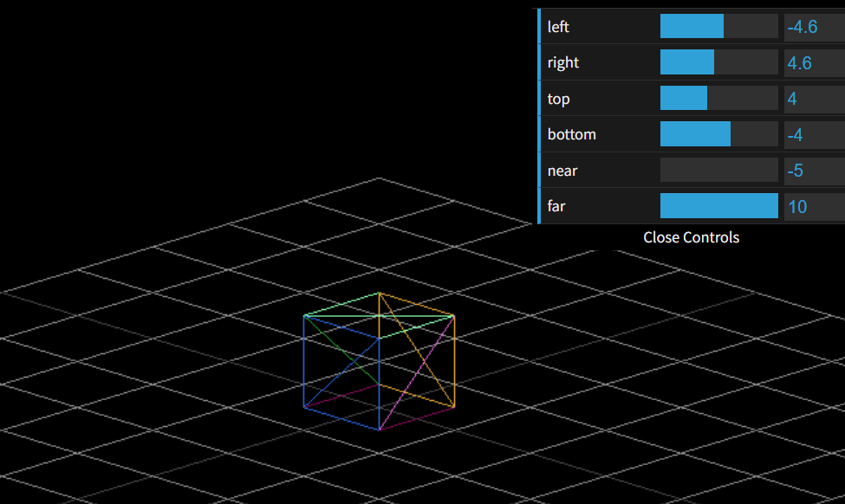Click the 'far' label text
The width and height of the screenshot is (845, 504).
(x=556, y=206)
